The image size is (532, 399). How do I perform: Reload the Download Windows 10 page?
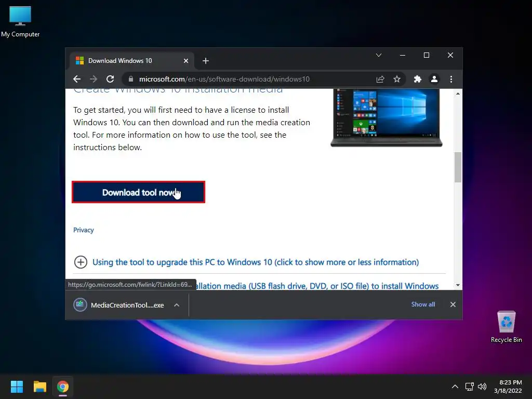(110, 79)
